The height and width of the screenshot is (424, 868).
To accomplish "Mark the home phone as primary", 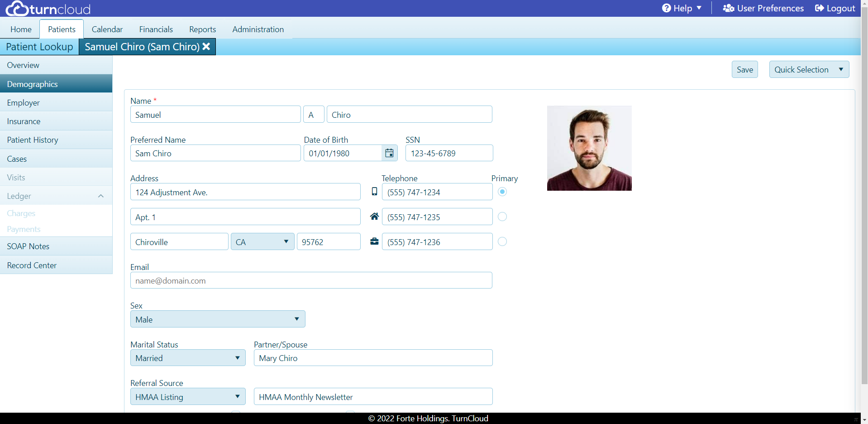I will 502,217.
